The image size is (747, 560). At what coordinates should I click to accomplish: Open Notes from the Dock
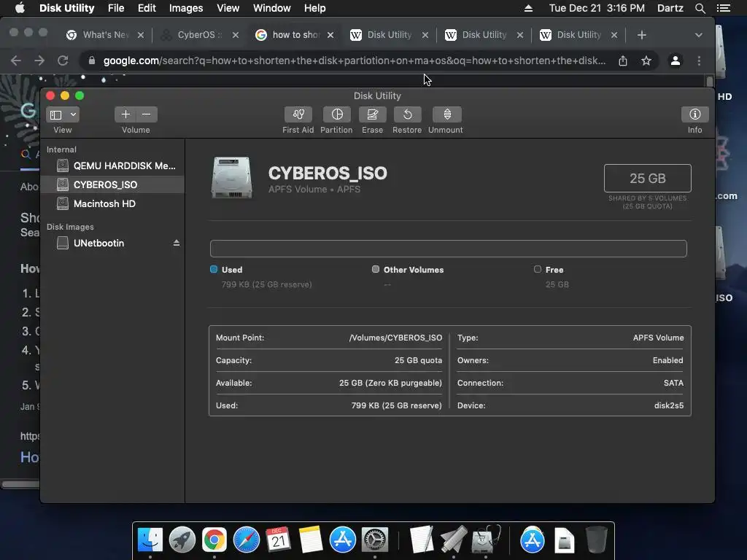[x=311, y=540]
